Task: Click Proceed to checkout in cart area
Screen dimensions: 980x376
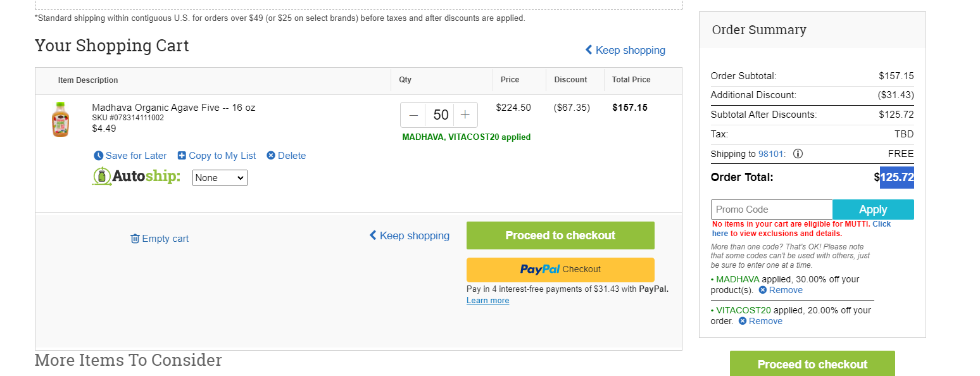Action: [560, 235]
